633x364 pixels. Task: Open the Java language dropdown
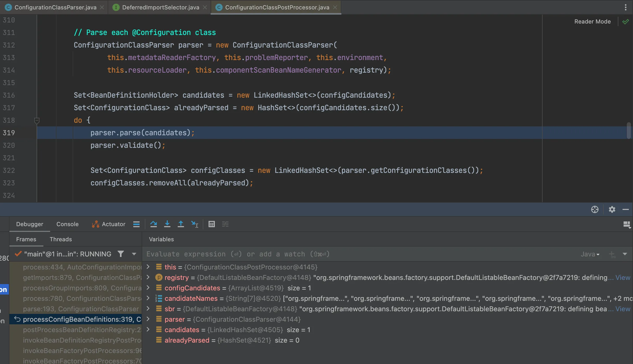click(590, 254)
